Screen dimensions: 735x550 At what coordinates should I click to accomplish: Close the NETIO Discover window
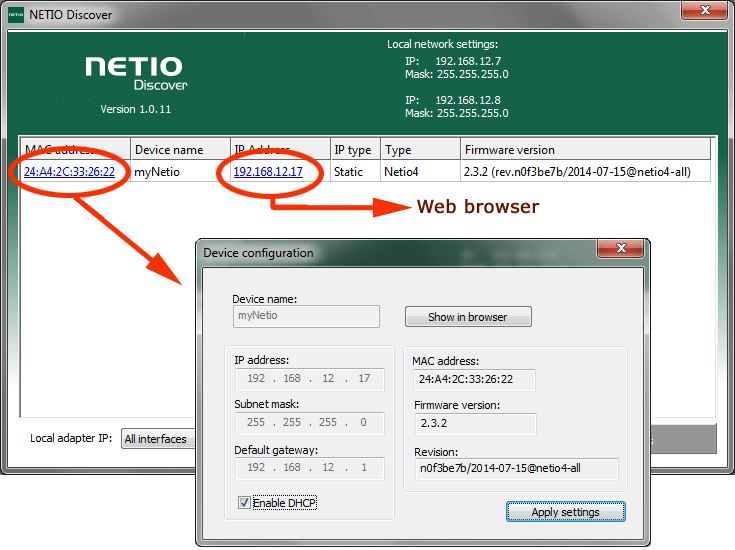(705, 10)
